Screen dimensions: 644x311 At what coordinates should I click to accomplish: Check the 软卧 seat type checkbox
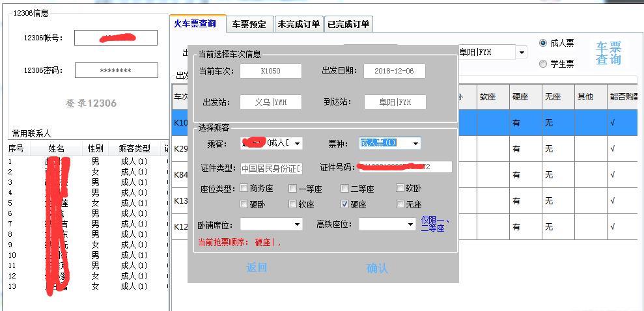tap(400, 189)
